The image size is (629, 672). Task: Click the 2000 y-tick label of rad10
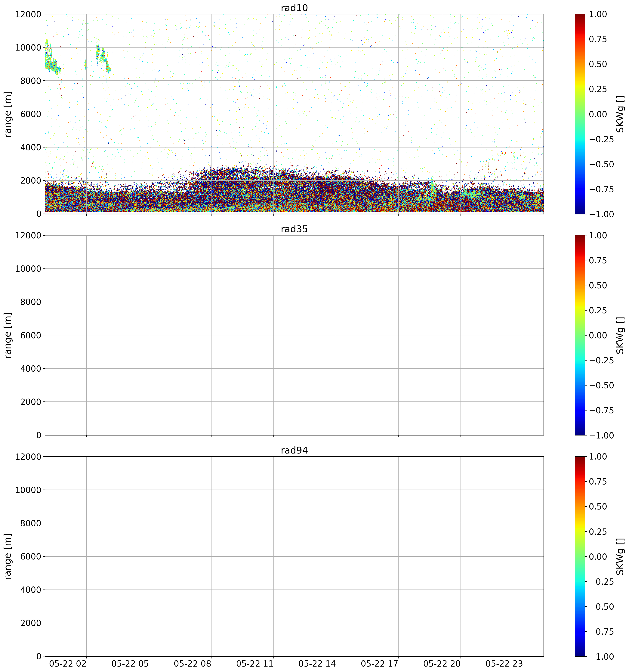coord(31,181)
